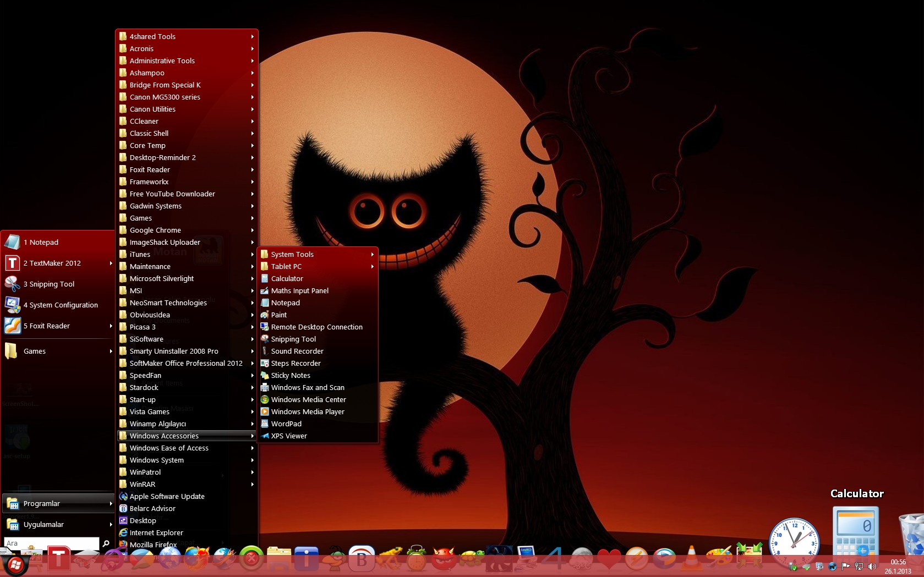Click the blue info 'i' dock icon
924x577 pixels.
[x=307, y=559]
